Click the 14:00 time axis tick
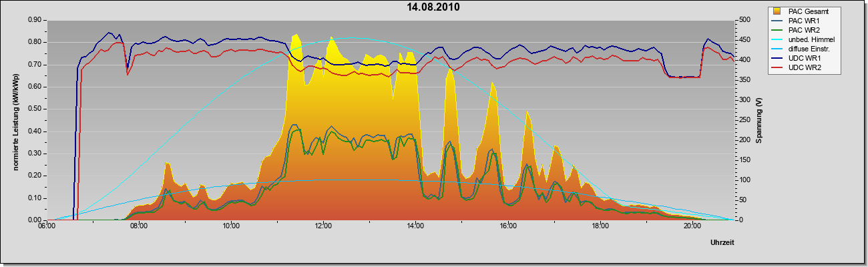 [415, 226]
